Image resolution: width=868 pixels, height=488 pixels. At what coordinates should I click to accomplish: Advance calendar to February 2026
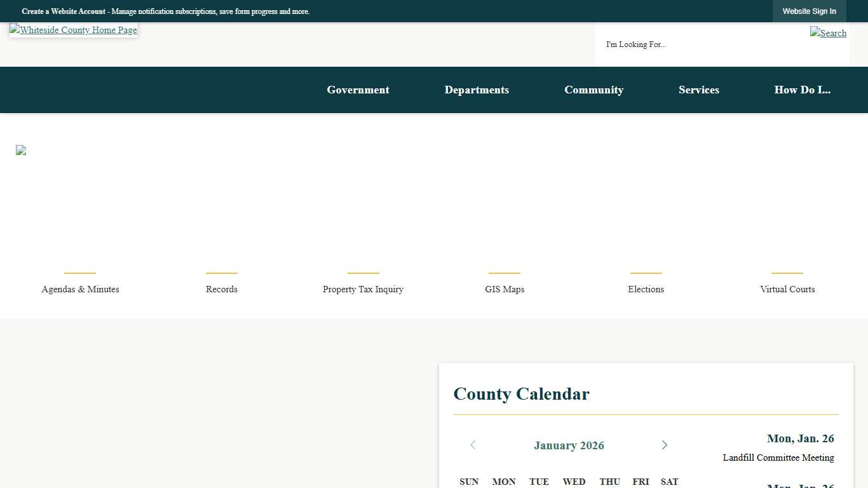[665, 445]
